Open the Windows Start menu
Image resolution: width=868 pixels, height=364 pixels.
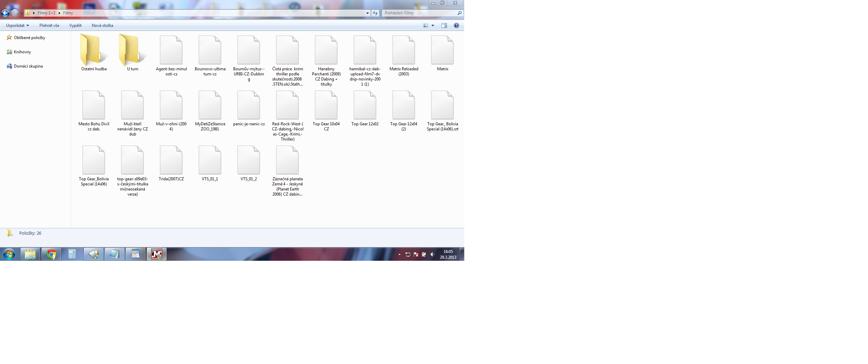(9, 254)
